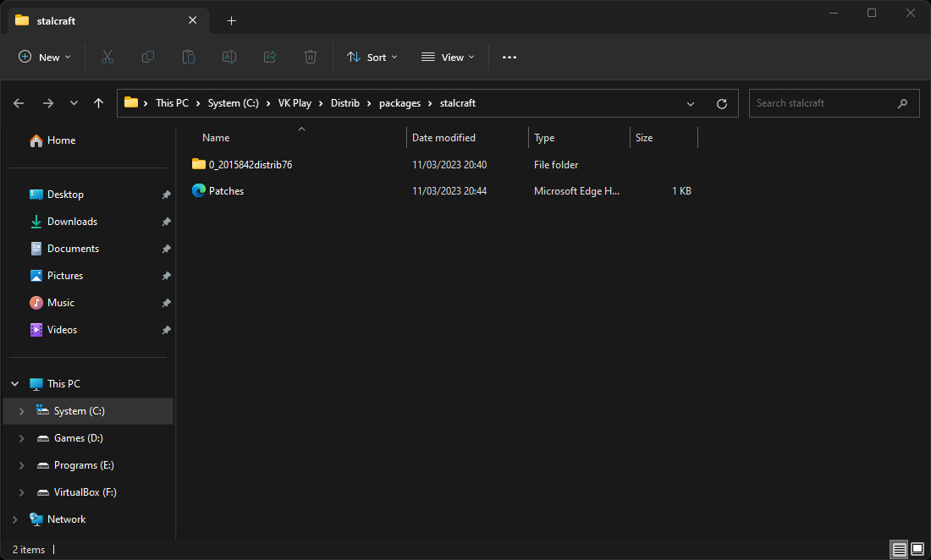The height and width of the screenshot is (560, 931).
Task: Click This PC in breadcrumb path
Action: tap(172, 103)
